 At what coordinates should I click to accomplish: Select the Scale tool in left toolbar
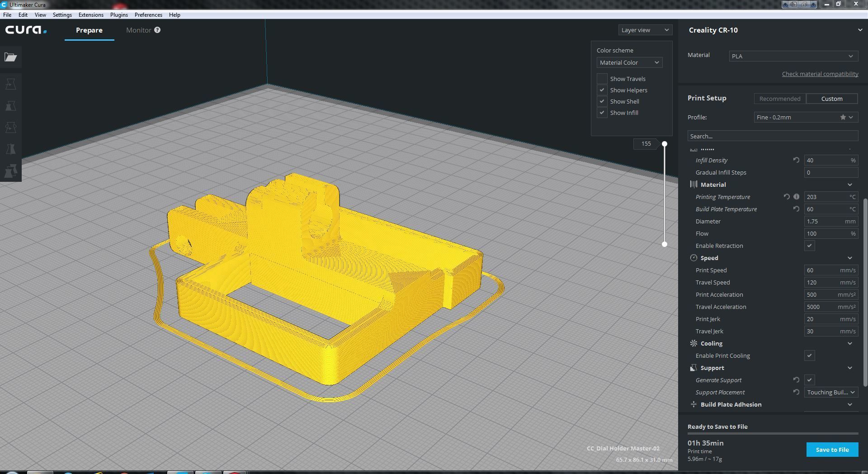[11, 106]
